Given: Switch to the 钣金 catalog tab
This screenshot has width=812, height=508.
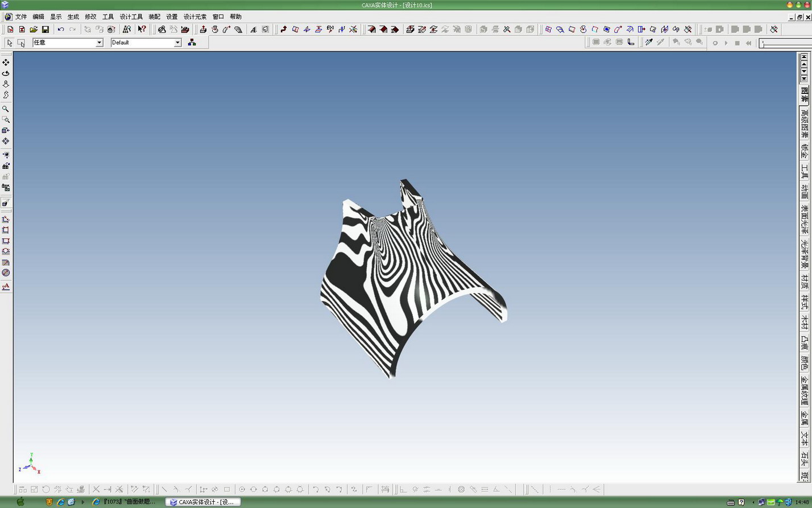Looking at the screenshot, I should (x=804, y=151).
